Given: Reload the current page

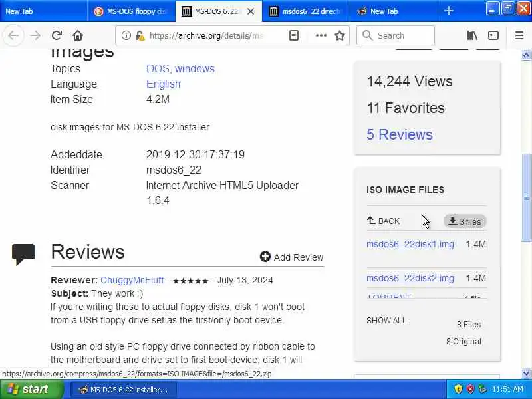Looking at the screenshot, I should click(x=57, y=35).
